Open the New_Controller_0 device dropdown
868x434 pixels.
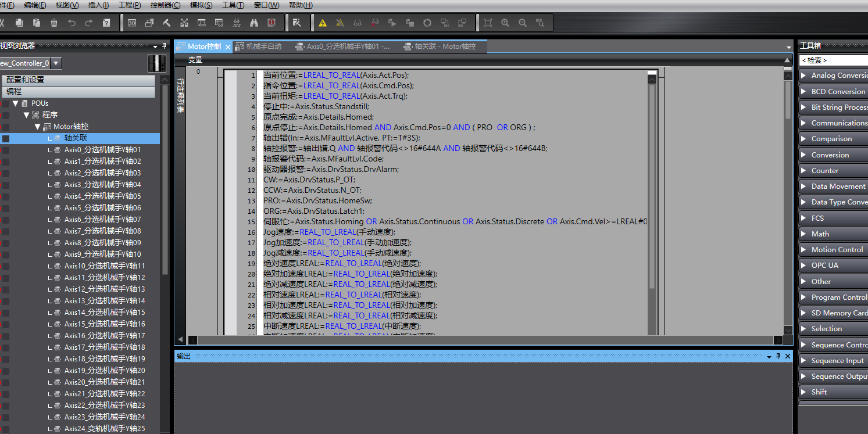point(56,63)
